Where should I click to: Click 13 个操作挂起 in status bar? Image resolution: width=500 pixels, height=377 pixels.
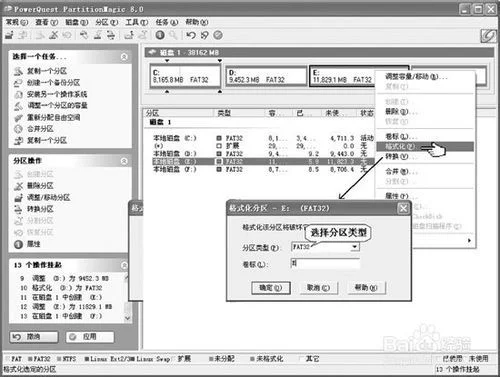[x=458, y=369]
